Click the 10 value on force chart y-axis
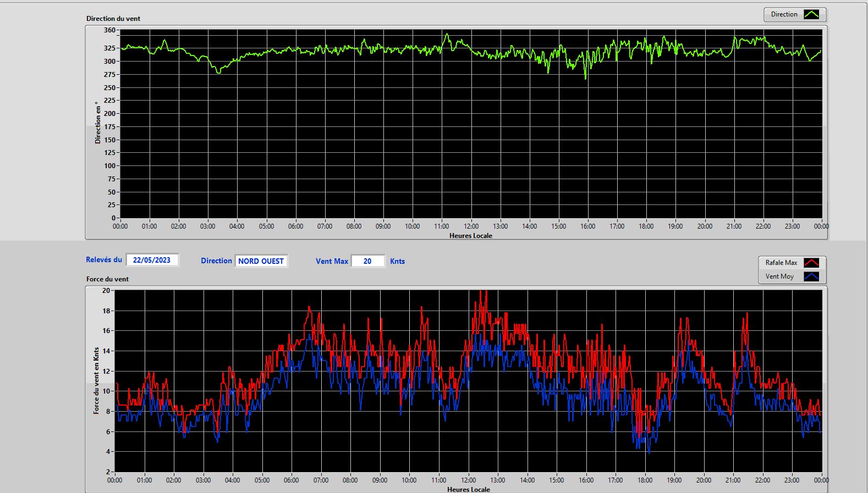 [x=106, y=391]
